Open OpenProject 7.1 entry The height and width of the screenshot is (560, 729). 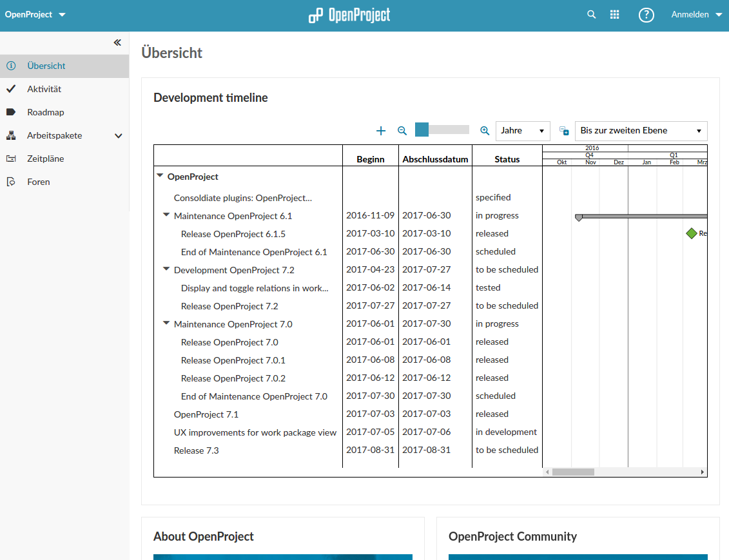206,414
